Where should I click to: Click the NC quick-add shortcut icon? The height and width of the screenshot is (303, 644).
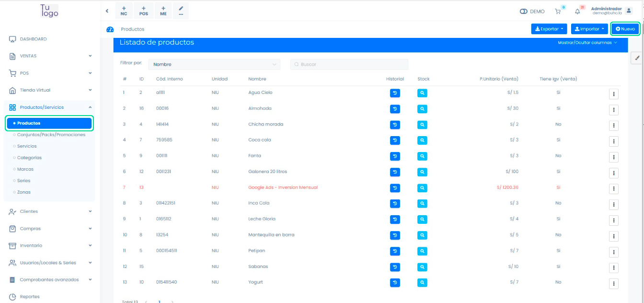(x=124, y=11)
